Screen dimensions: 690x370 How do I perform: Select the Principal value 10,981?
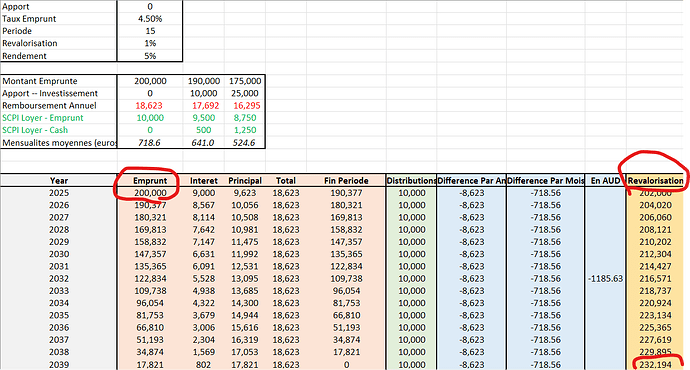(x=245, y=230)
